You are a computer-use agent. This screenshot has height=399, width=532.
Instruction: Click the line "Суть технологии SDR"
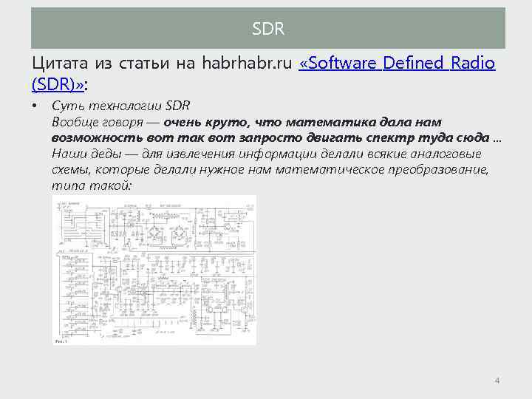[120, 106]
